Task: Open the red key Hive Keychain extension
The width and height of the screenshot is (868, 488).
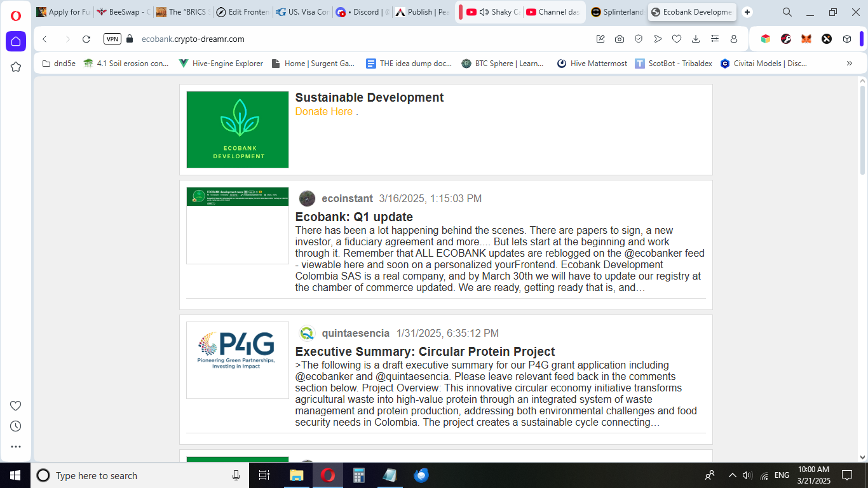Action: point(786,39)
